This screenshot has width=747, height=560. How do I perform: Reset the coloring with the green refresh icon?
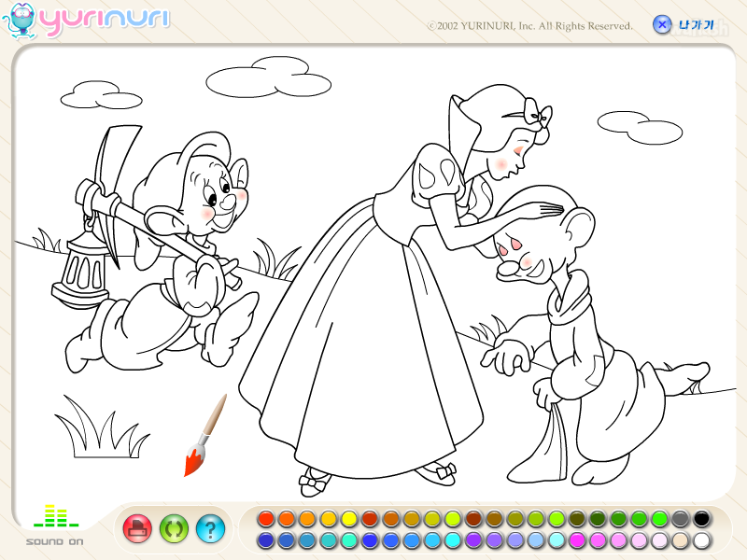[174, 528]
